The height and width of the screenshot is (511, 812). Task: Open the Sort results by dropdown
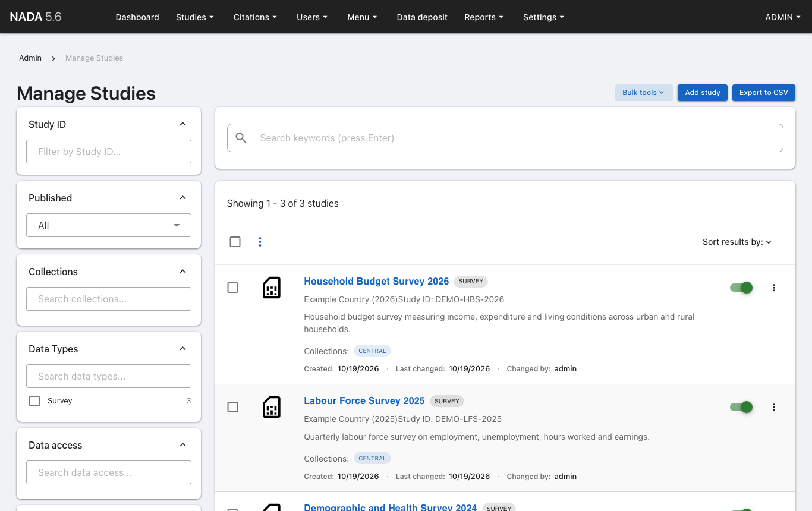pos(737,242)
